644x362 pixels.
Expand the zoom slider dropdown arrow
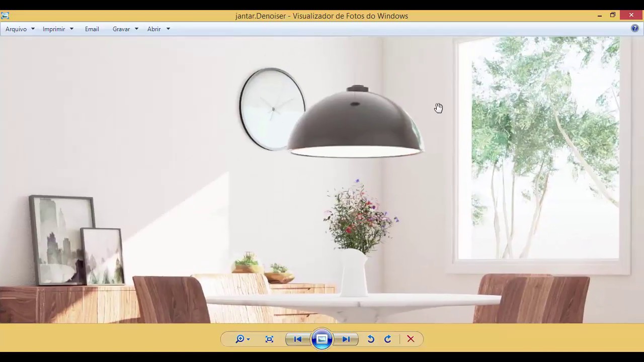pyautogui.click(x=249, y=340)
